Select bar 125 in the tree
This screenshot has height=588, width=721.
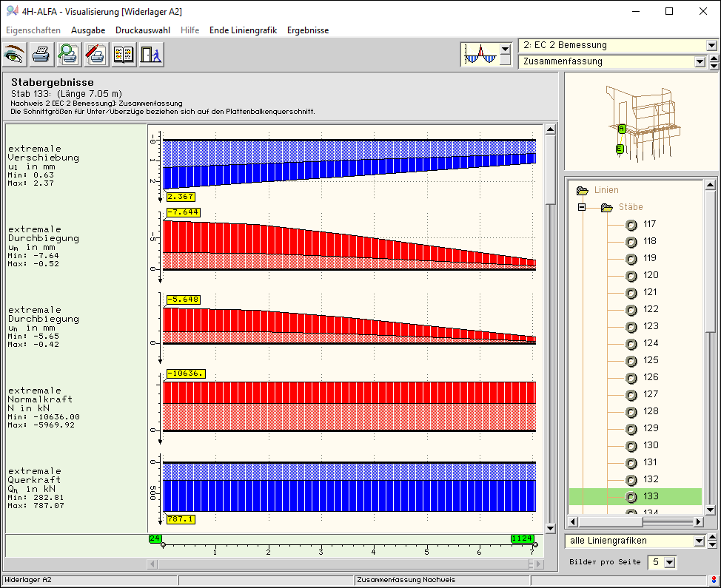coord(650,360)
